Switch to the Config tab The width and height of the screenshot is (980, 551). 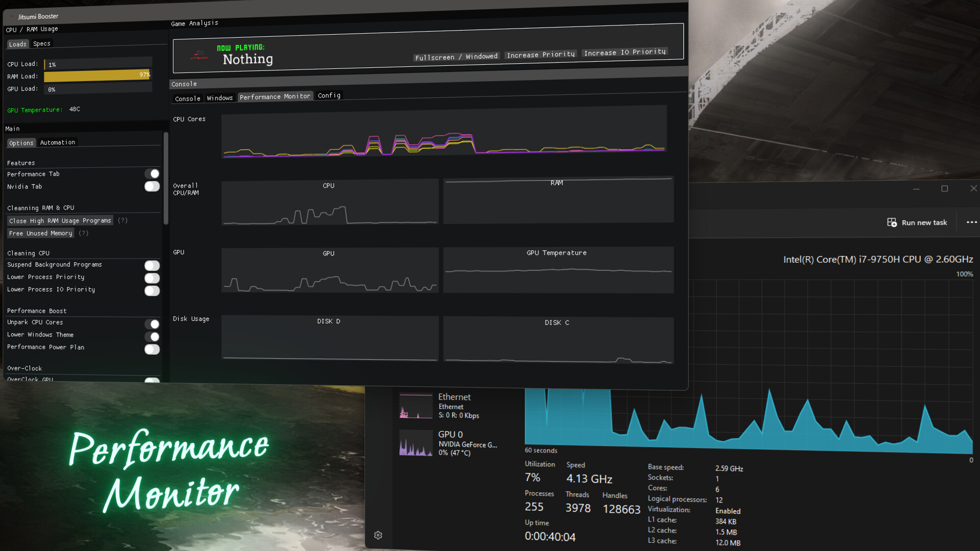[329, 95]
